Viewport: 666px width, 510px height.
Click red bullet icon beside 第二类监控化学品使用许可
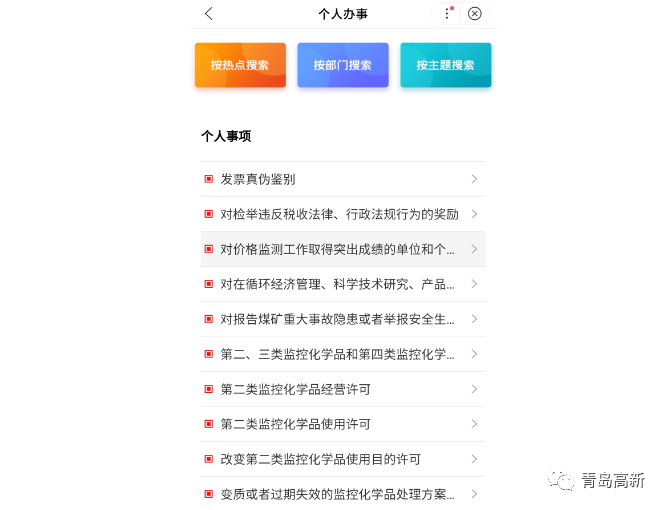[x=209, y=424]
